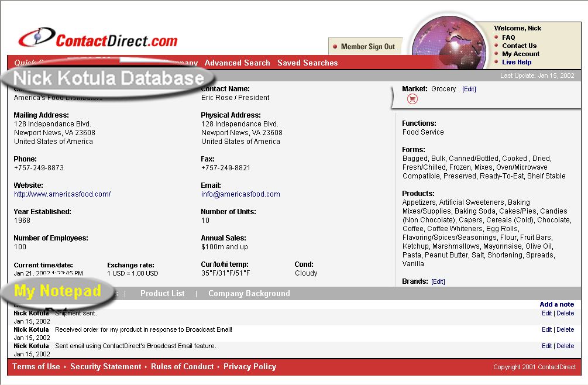Click the red shopping cart icon under Market
Screen dimensions: 588x385
point(412,99)
